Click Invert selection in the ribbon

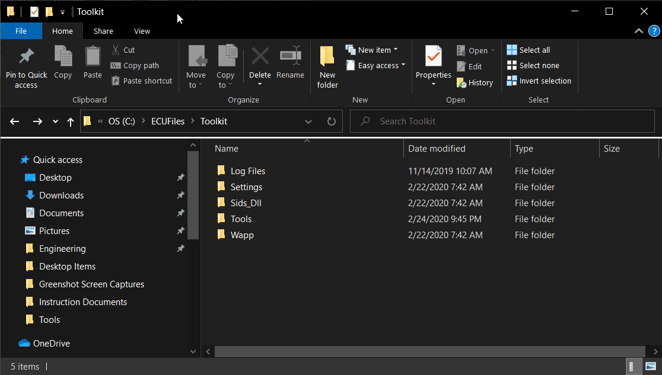539,81
